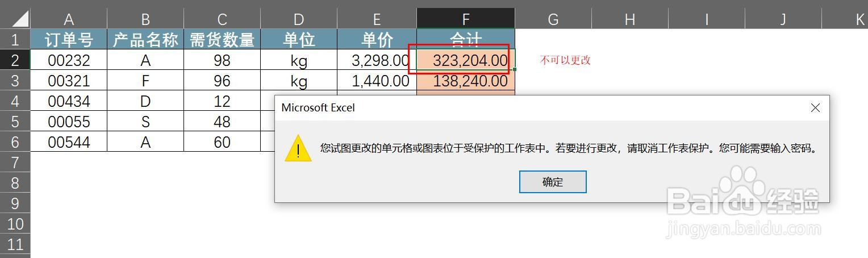Select column F header
This screenshot has width=868, height=258.
click(466, 19)
